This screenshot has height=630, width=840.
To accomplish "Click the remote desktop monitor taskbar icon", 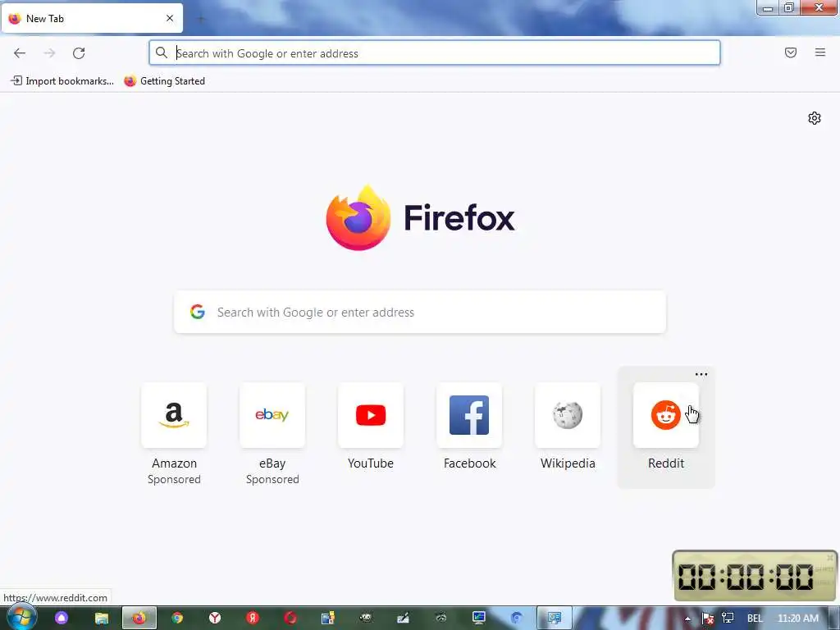I will 478,619.
